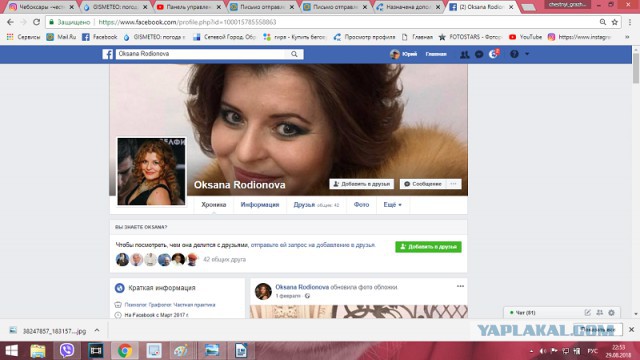Image resolution: width=640 pixels, height=360 pixels.
Task: Click the address bar URL
Action: point(187,22)
